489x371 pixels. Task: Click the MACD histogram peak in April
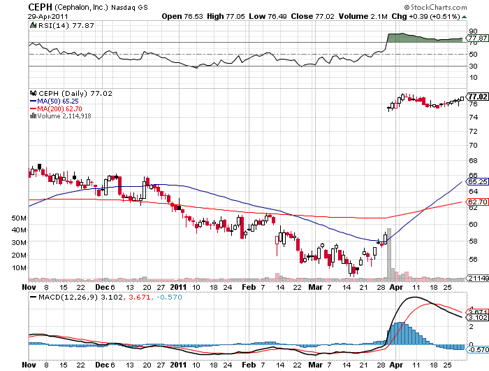(x=401, y=333)
